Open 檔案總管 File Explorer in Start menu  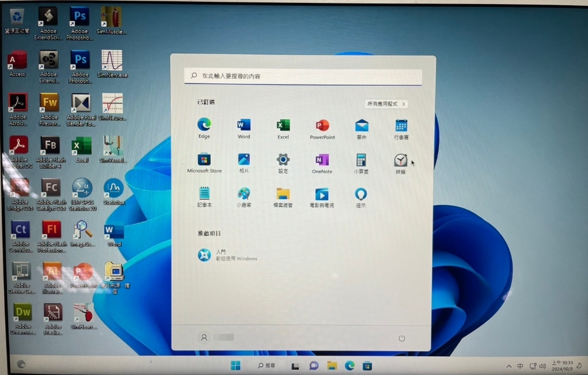point(283,197)
